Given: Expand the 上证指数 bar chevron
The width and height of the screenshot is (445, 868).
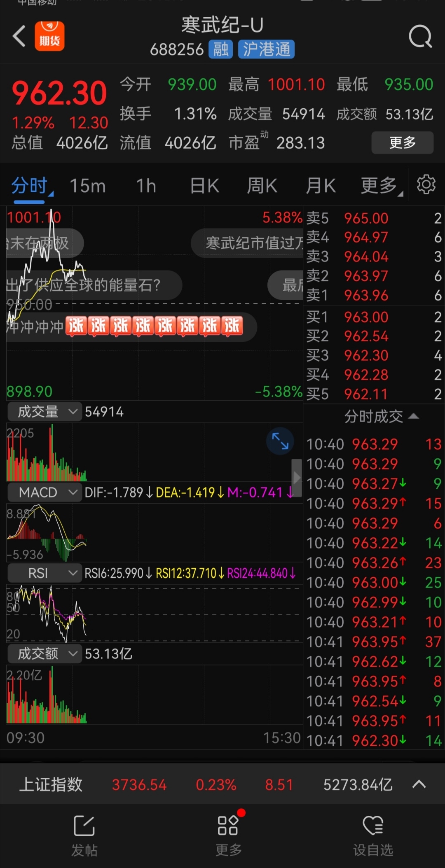Looking at the screenshot, I should click(x=419, y=784).
